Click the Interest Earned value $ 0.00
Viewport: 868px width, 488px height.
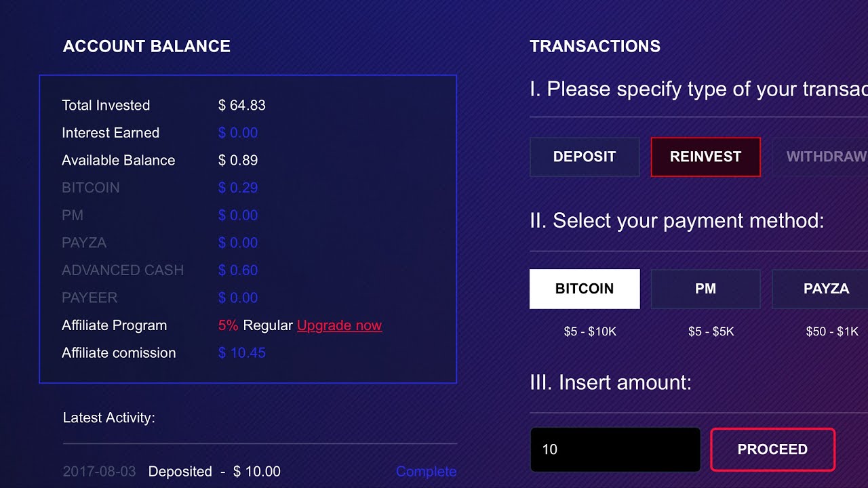coord(238,133)
